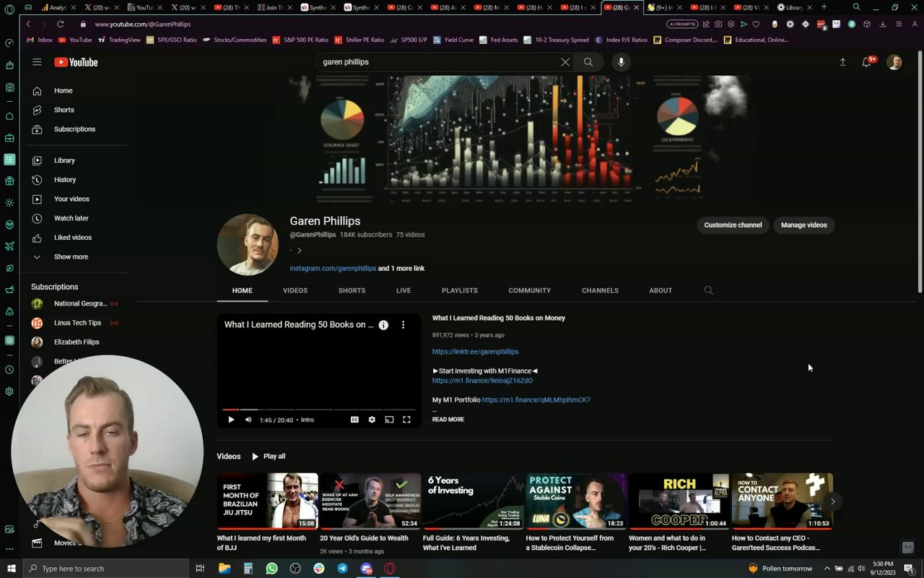Viewport: 924px width, 578px height.
Task: Clear the search box with X icon
Action: 565,62
